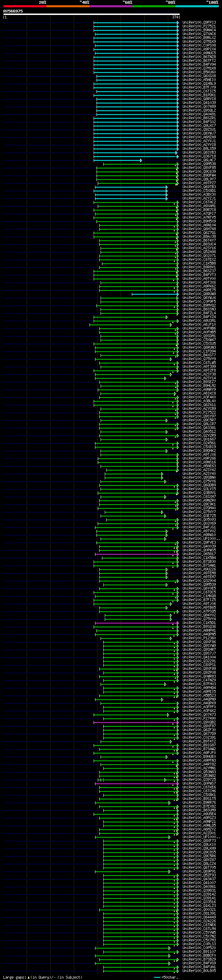Select the UniRef100_B4FV94 label

point(199,65)
